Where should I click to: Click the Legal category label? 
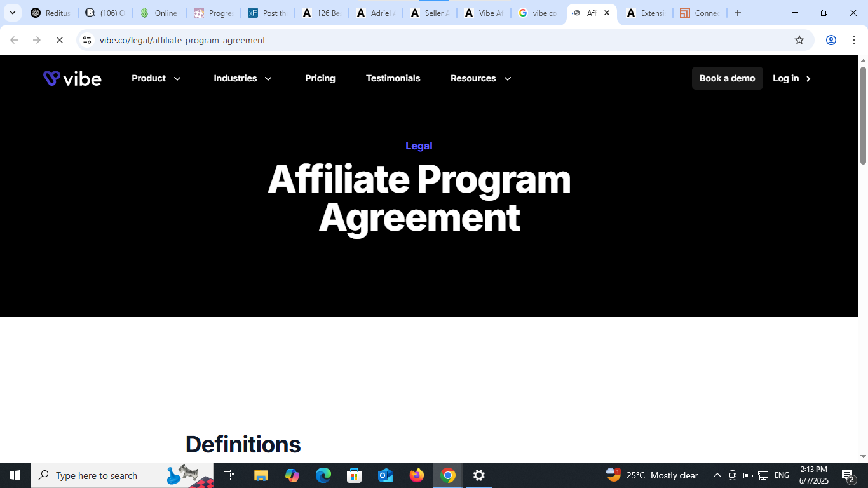pos(419,146)
